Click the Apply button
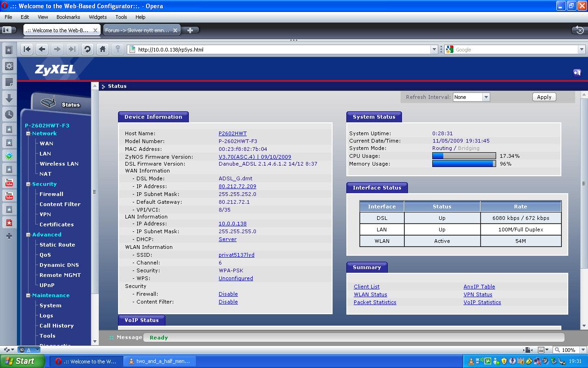588x368 pixels. (x=544, y=97)
